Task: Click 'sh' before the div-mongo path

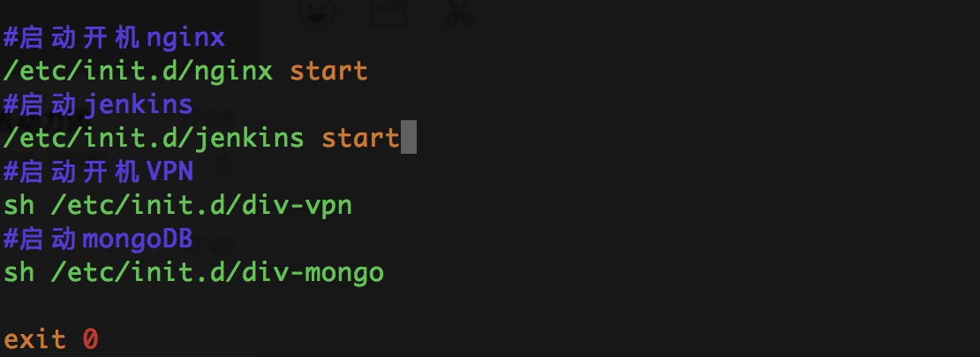Action: click(19, 272)
